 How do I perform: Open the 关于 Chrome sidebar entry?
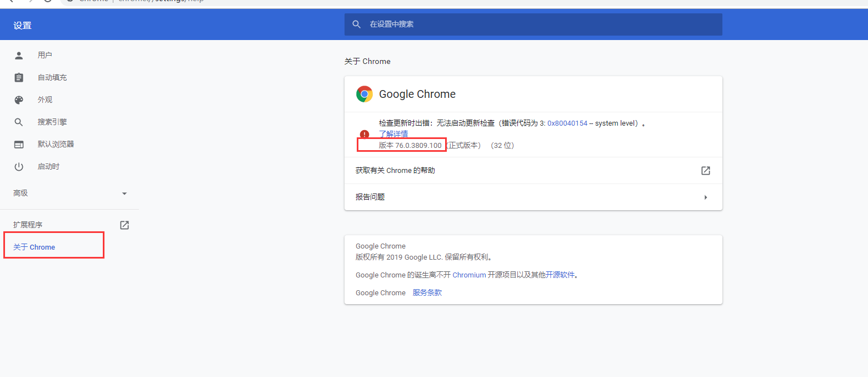33,246
